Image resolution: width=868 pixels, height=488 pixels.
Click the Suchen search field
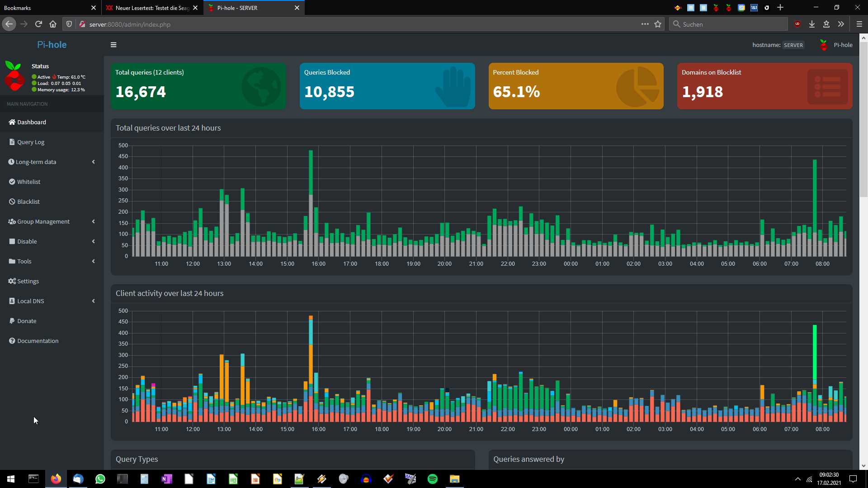coord(728,24)
